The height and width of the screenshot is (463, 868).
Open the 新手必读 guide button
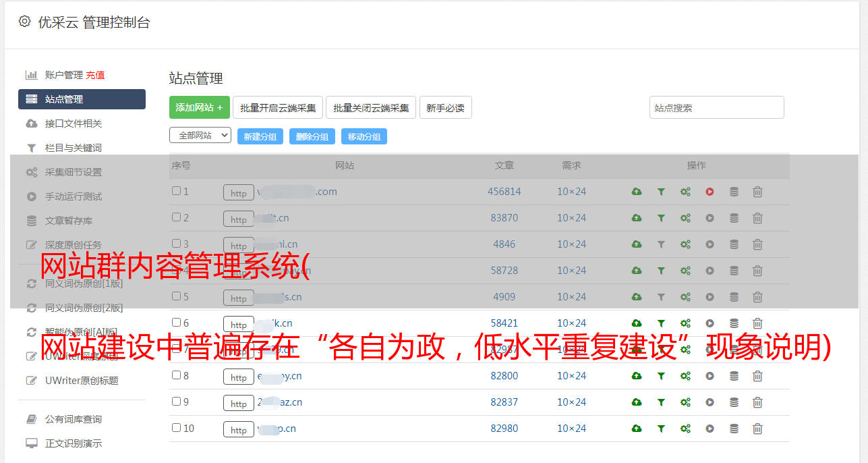point(445,107)
